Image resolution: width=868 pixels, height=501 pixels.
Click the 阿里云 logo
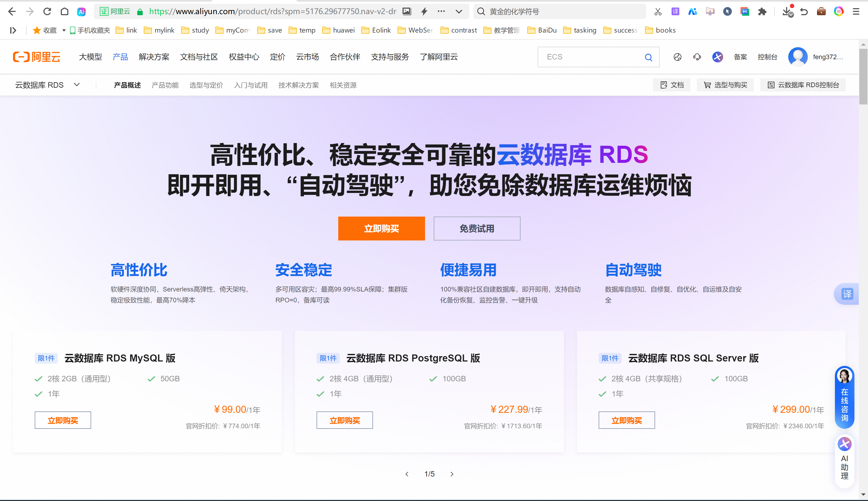click(37, 57)
